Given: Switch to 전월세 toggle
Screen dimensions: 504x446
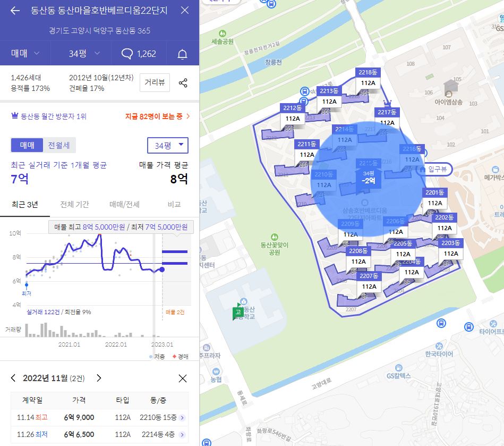Looking at the screenshot, I should pos(59,145).
